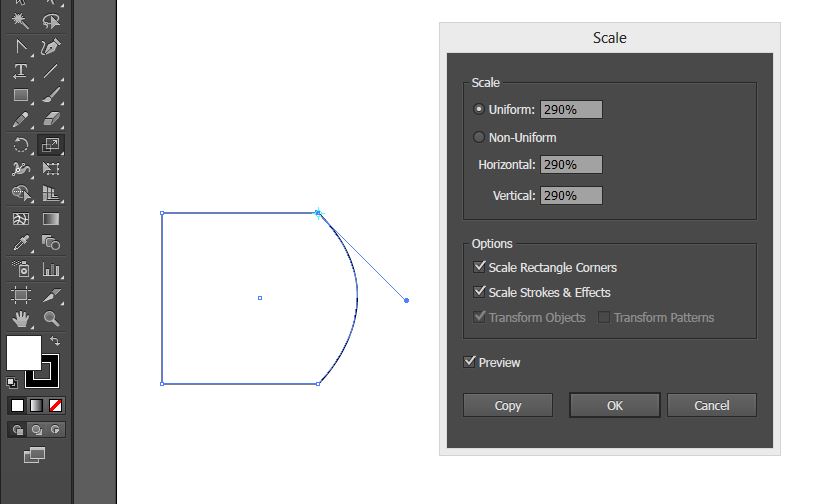Toggle the Preview checkbox
This screenshot has height=504, width=829.
click(x=469, y=362)
